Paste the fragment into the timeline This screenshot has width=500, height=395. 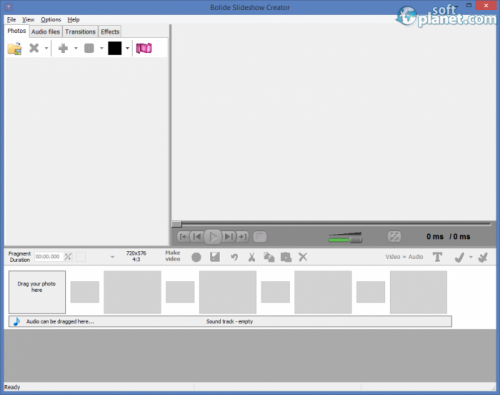point(286,257)
